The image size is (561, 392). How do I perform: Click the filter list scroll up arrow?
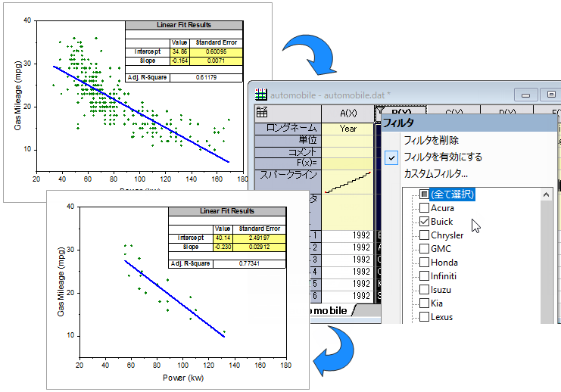(546, 195)
